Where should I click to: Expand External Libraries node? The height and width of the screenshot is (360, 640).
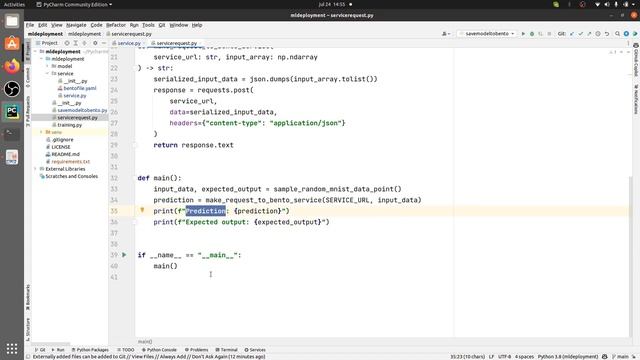(x=36, y=169)
